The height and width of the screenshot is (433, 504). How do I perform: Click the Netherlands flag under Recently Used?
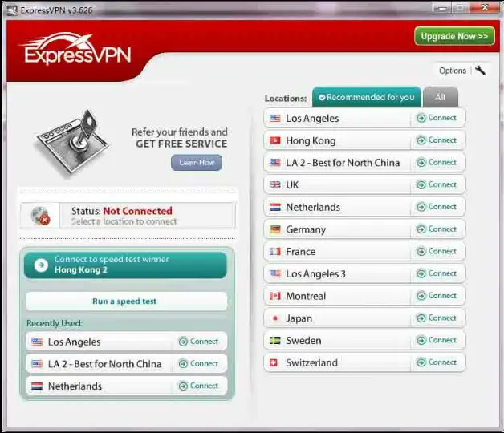click(x=37, y=386)
